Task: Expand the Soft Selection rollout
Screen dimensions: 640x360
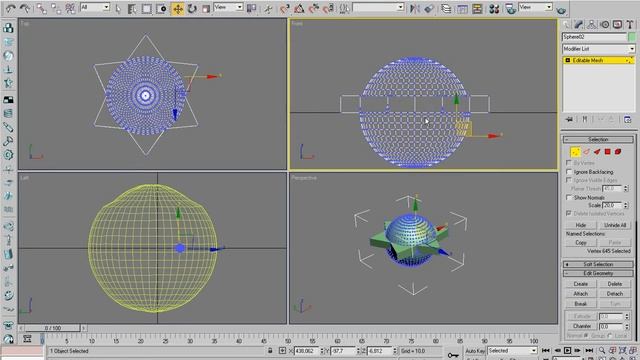Action: pos(598,264)
